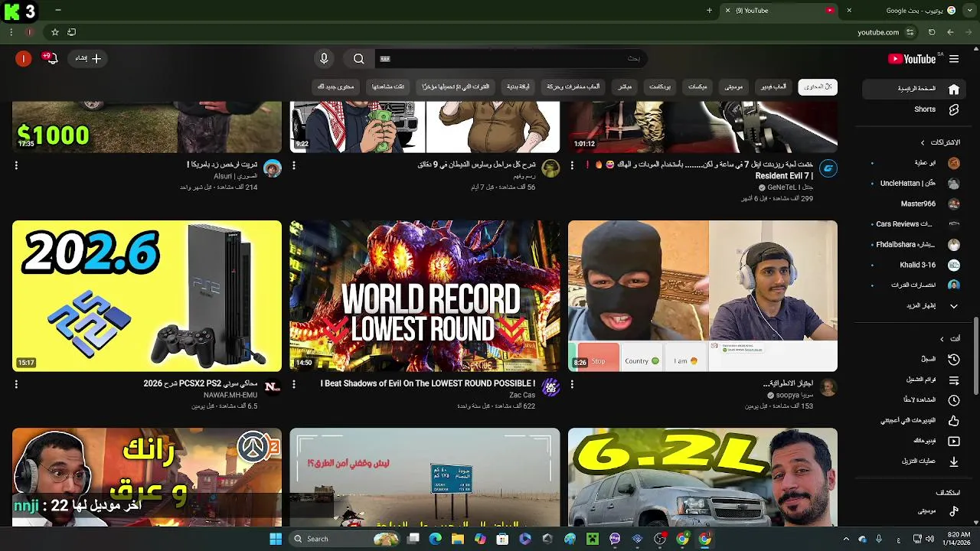Open Liked videos (الفيديوهات التي أعجبتني)
980x551 pixels.
916,420
